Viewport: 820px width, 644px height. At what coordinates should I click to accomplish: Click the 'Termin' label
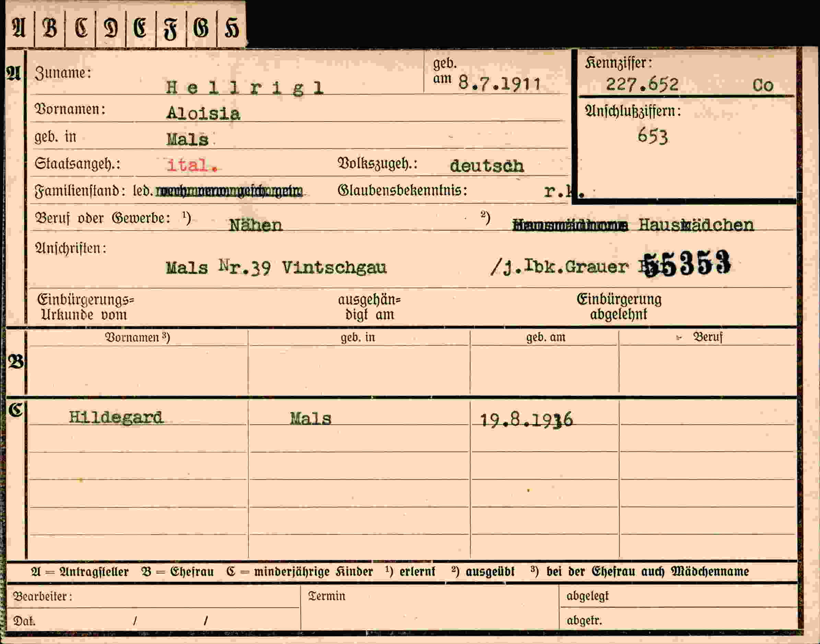click(x=327, y=596)
